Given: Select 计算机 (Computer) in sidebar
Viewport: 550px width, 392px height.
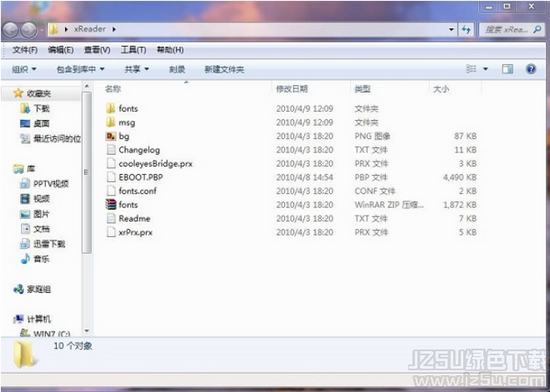Looking at the screenshot, I should click(x=32, y=319).
